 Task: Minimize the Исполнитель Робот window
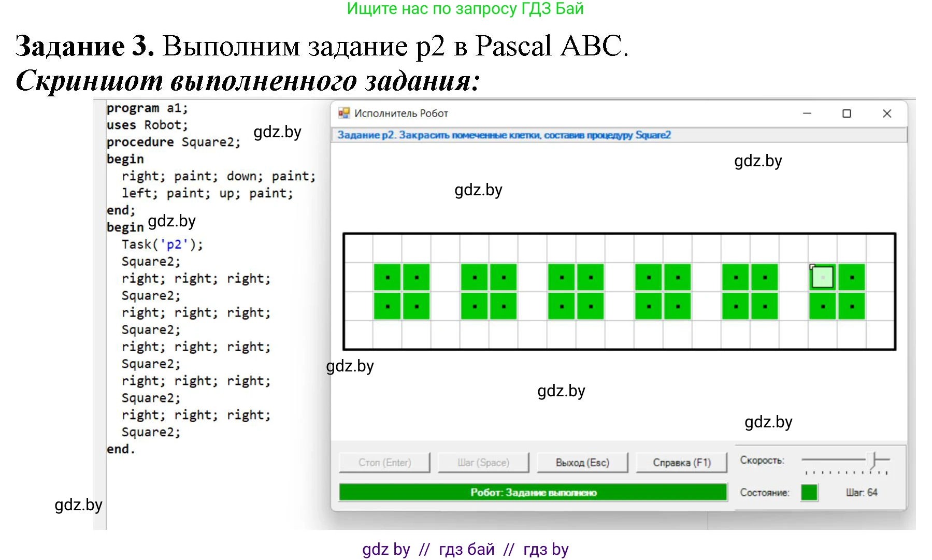[807, 113]
